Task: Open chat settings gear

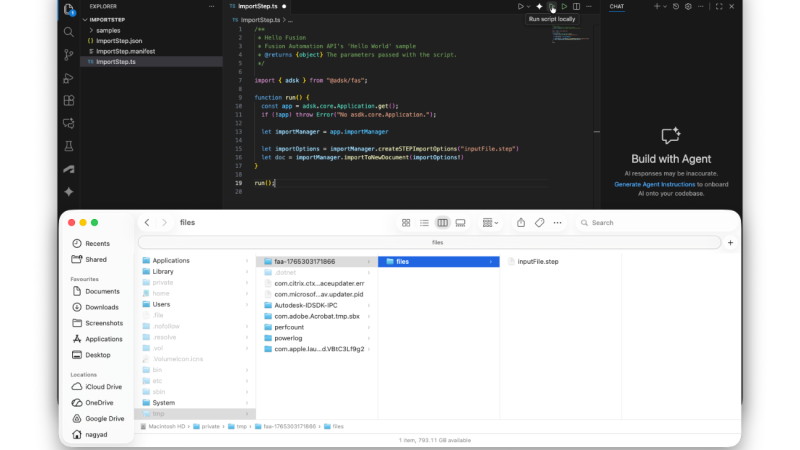Action: point(688,6)
